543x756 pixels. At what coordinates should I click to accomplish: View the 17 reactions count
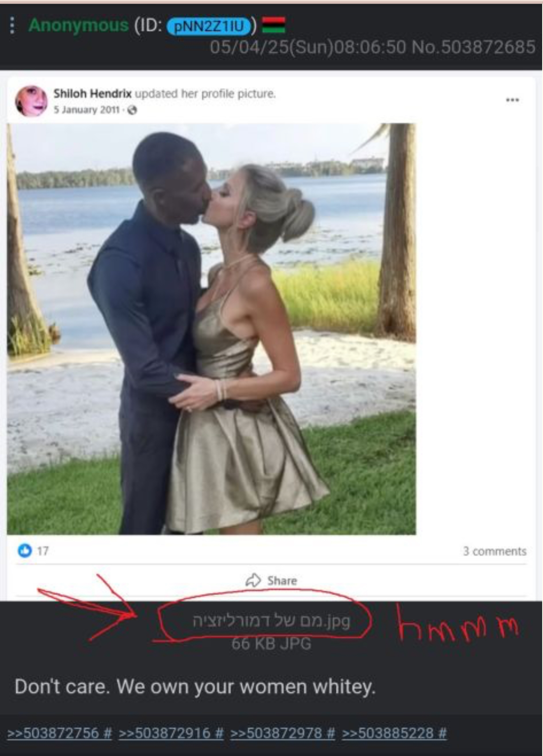pyautogui.click(x=43, y=551)
